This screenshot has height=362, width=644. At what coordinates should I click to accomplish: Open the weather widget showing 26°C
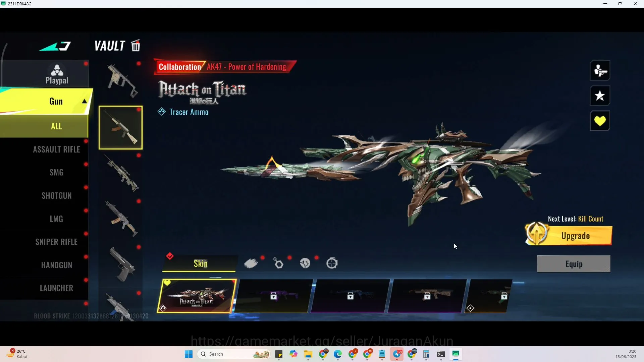tap(17, 354)
